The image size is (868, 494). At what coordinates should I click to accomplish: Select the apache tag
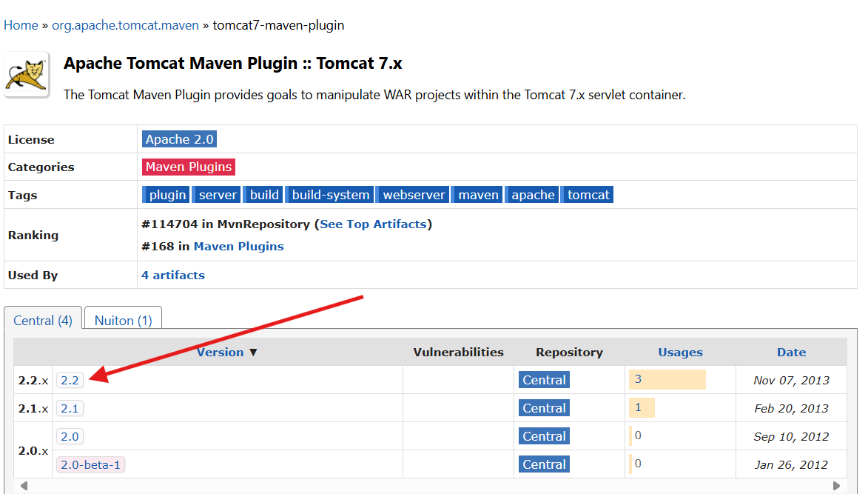[531, 195]
